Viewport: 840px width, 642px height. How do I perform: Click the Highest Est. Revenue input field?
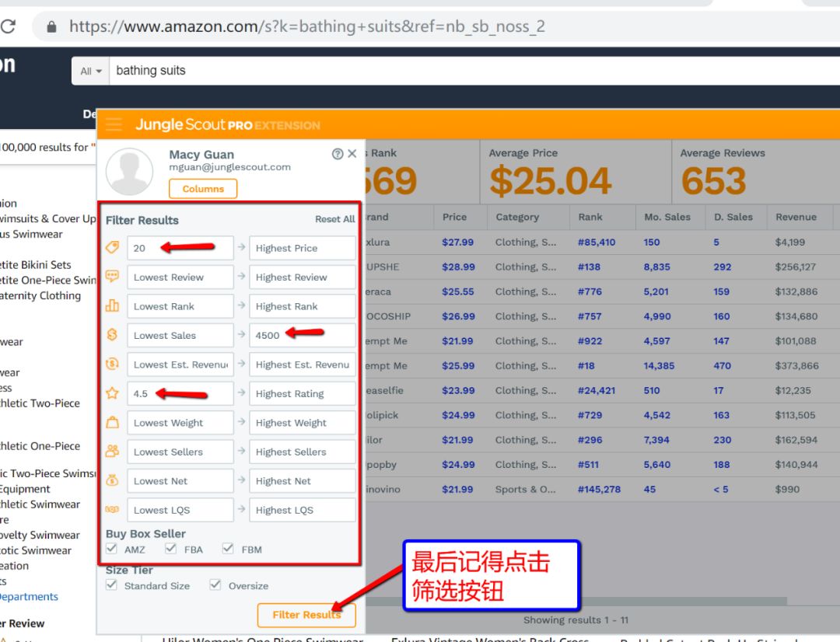pos(302,364)
